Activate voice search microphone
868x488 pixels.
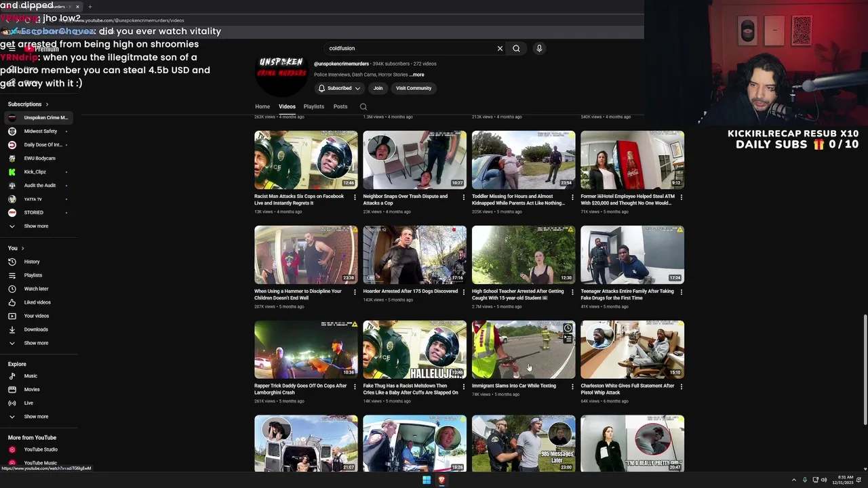tap(539, 49)
